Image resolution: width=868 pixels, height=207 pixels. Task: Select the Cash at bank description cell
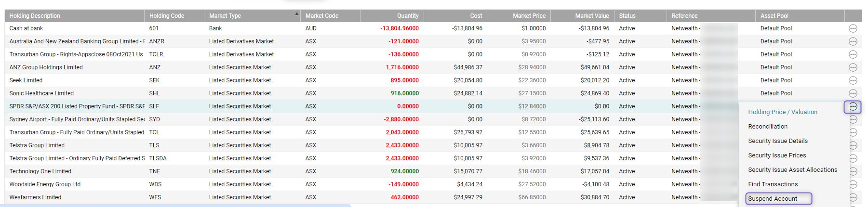click(x=75, y=28)
